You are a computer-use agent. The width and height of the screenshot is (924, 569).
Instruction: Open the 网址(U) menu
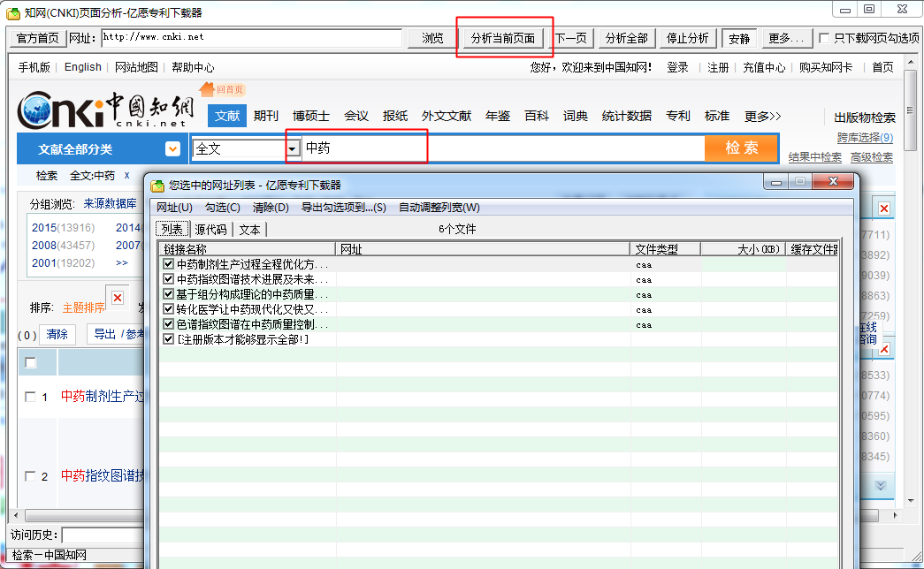[174, 208]
